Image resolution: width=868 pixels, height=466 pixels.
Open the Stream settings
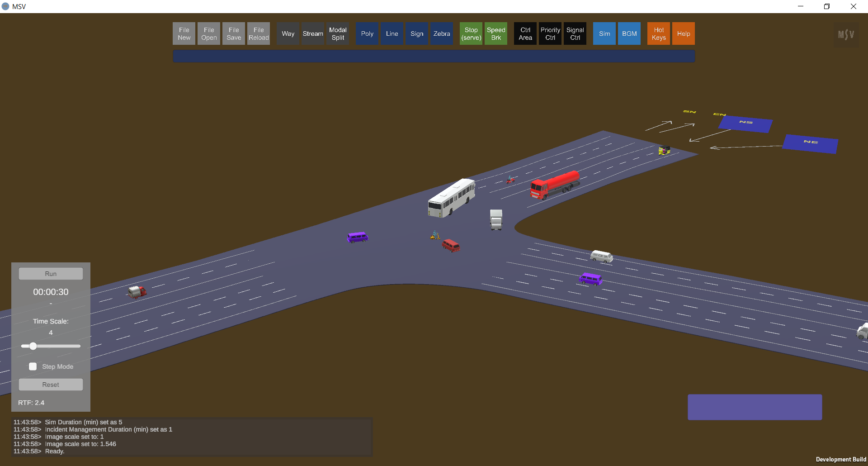click(313, 33)
